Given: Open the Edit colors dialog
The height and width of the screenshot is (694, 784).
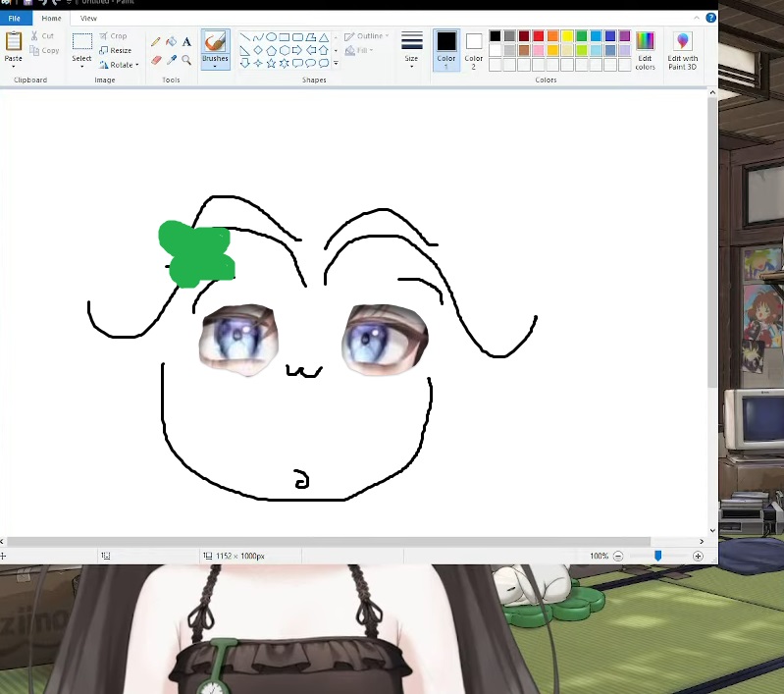Looking at the screenshot, I should coord(645,50).
